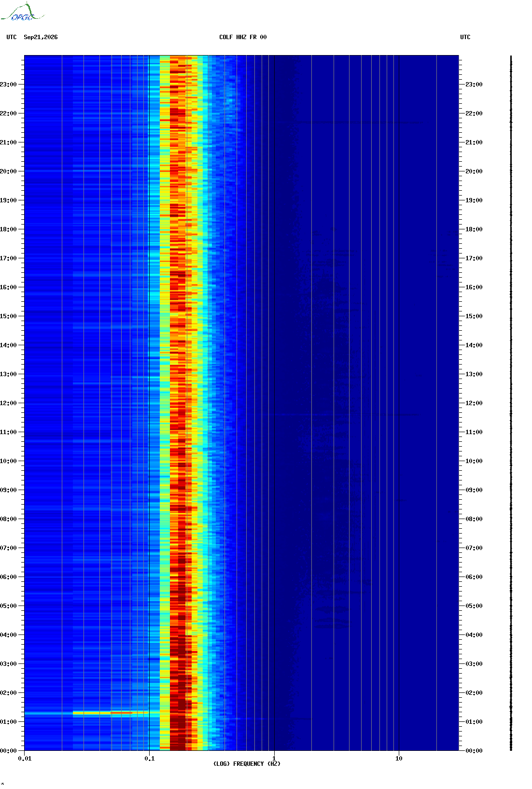Screen dimensions: 532x789
Task: Click the 0.1 frequency axis label
Action: [150, 759]
